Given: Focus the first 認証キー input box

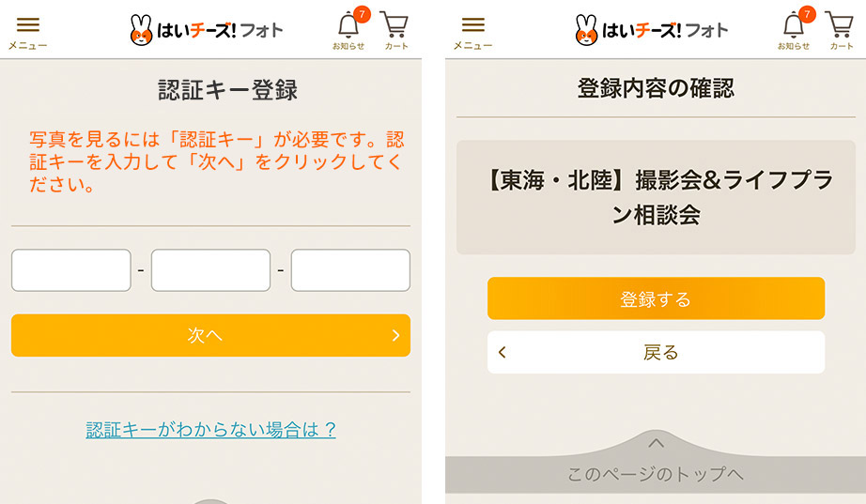Looking at the screenshot, I should (x=71, y=270).
